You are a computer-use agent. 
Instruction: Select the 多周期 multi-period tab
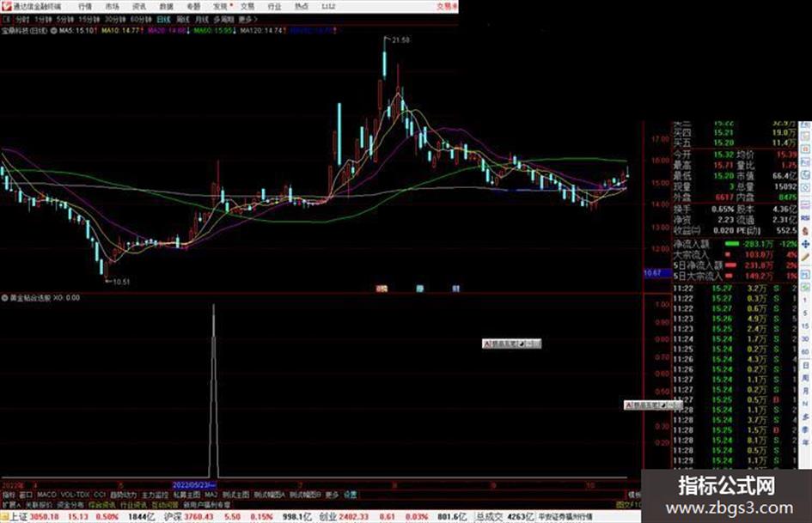point(223,19)
